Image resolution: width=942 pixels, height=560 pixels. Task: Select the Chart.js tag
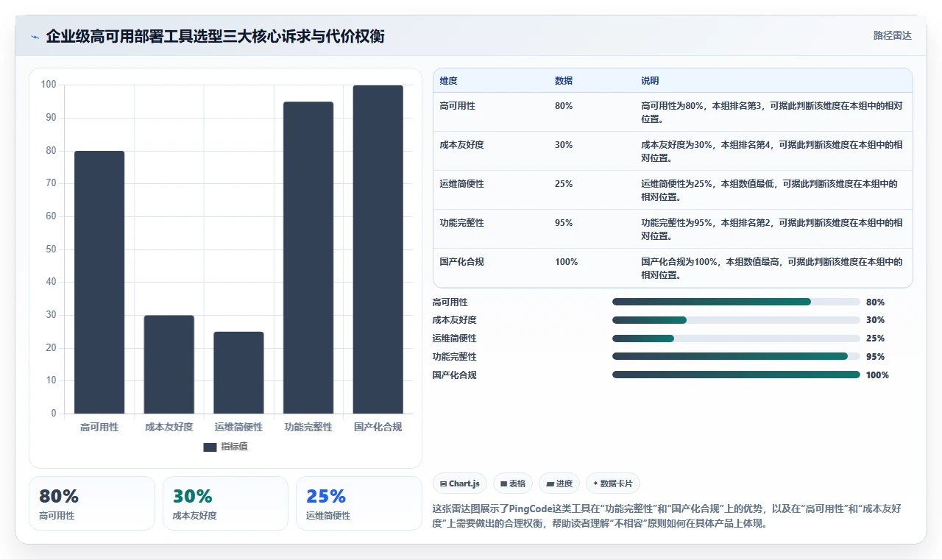(x=460, y=483)
